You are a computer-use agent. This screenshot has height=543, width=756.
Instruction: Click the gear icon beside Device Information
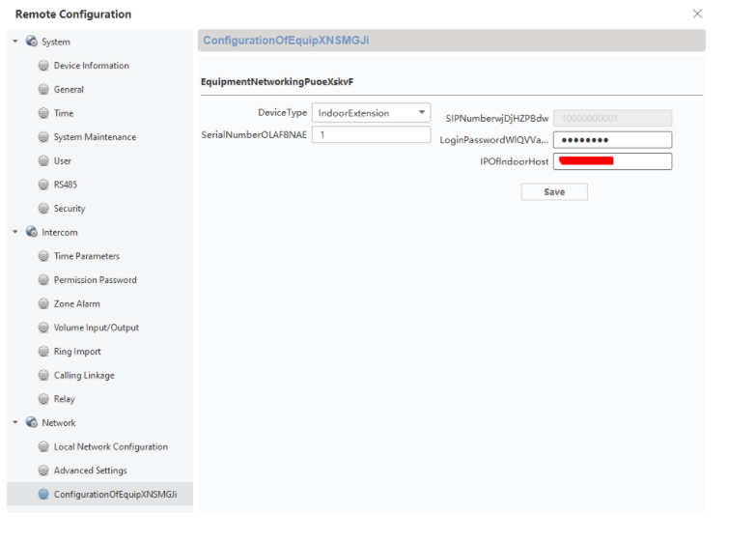[x=43, y=65]
